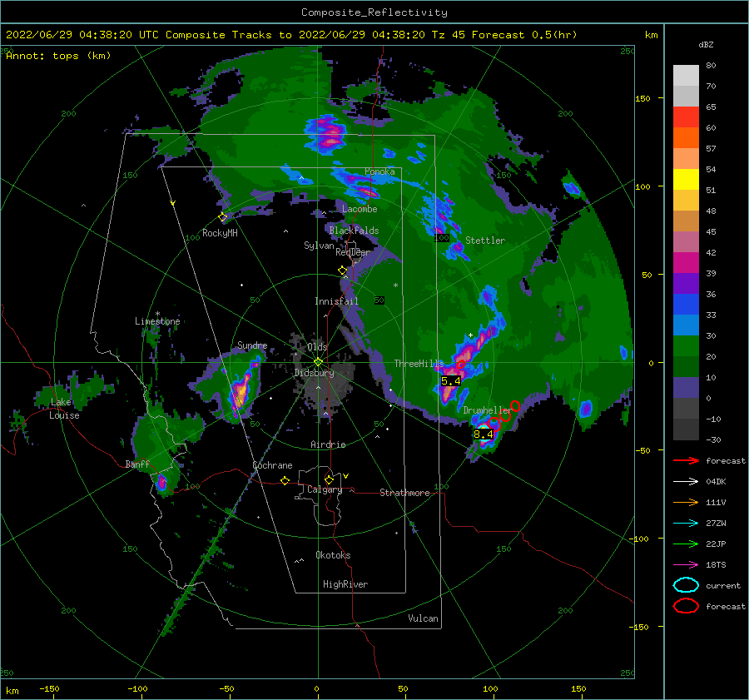Click the red forecast ellipse legend icon
The height and width of the screenshot is (700, 749).
[686, 606]
